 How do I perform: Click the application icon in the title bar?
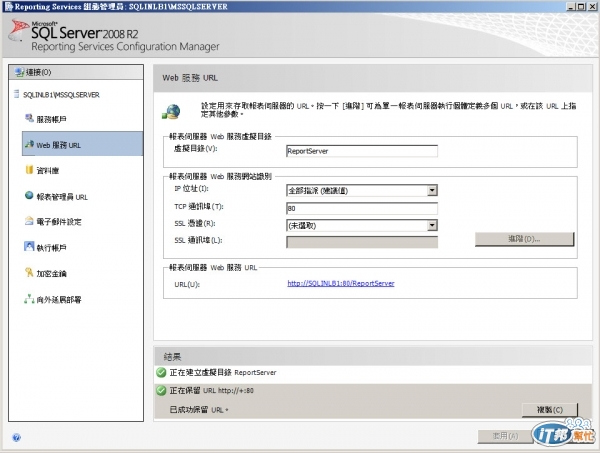click(x=9, y=7)
